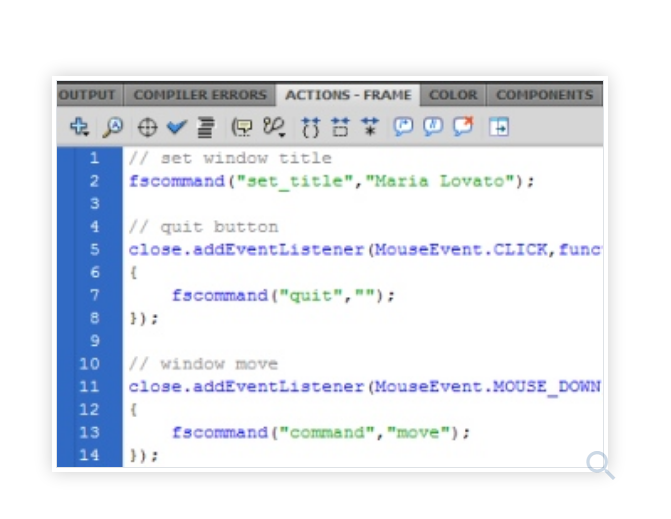Viewport: 671px width, 519px height.
Task: Click line number 14 in the gutter
Action: pyautogui.click(x=89, y=455)
